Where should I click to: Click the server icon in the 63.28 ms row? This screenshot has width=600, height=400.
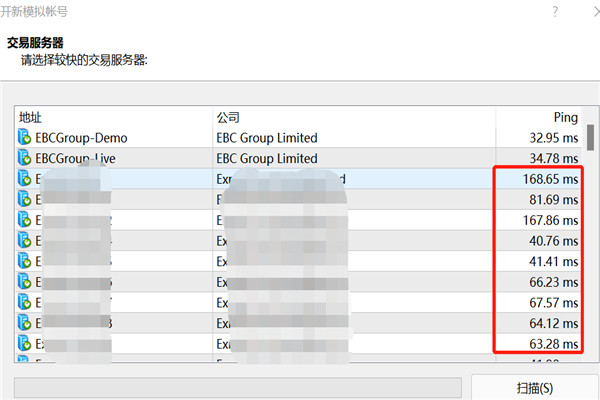click(x=24, y=344)
